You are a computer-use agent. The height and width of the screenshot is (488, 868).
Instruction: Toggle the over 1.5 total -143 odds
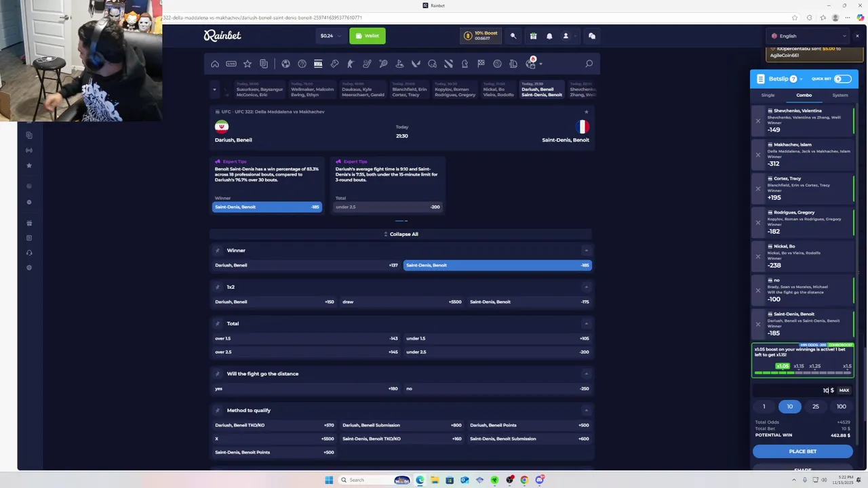pyautogui.click(x=306, y=338)
